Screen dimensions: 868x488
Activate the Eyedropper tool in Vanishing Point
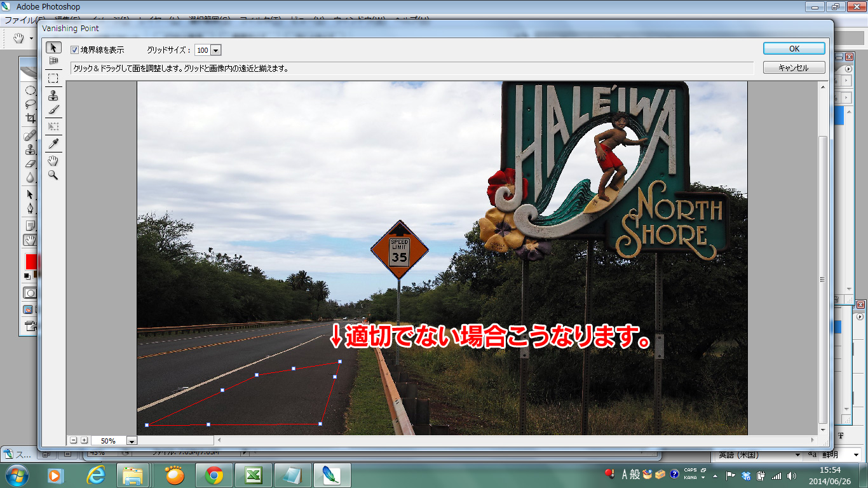[x=53, y=144]
